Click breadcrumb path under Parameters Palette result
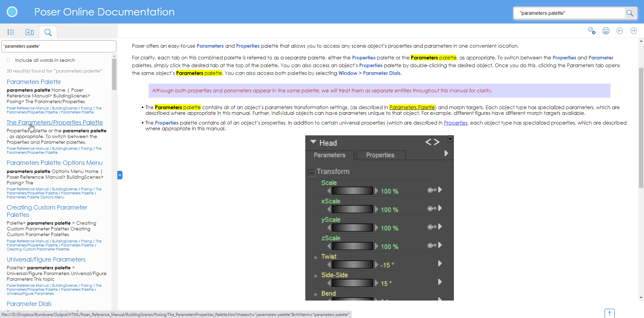This screenshot has width=644, height=318. pos(54,110)
